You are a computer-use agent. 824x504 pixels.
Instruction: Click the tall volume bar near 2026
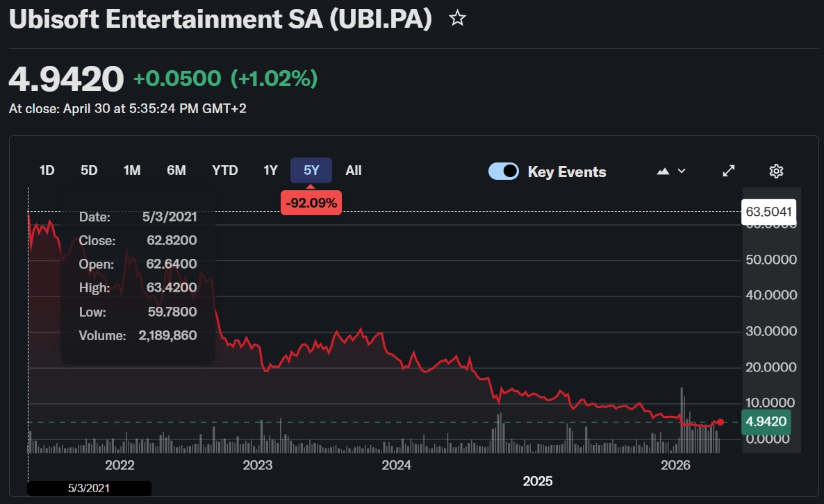pos(682,420)
